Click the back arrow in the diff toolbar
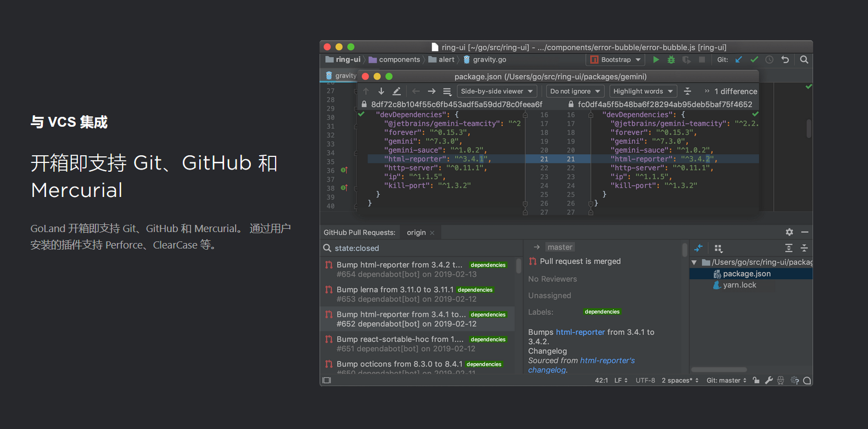This screenshot has height=429, width=868. [416, 91]
